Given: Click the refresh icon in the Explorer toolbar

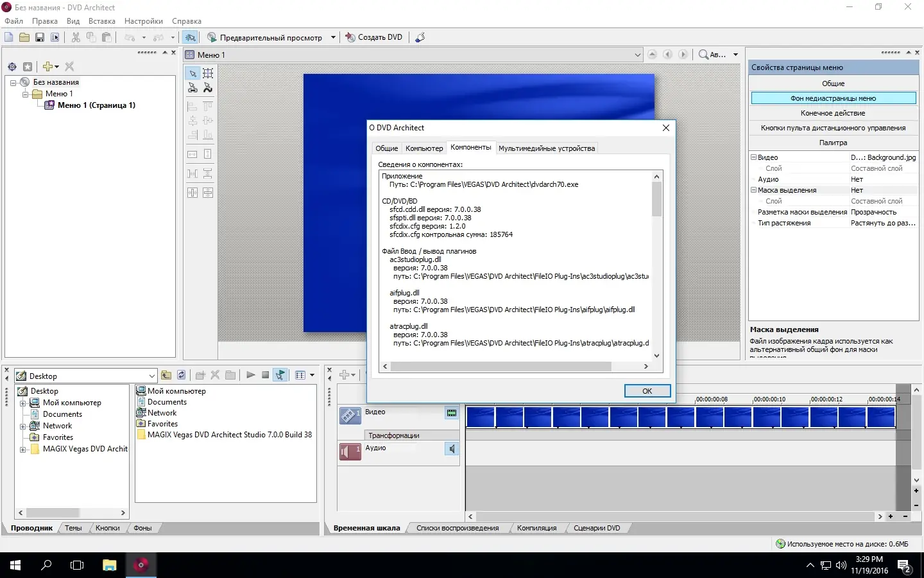Looking at the screenshot, I should (x=182, y=375).
